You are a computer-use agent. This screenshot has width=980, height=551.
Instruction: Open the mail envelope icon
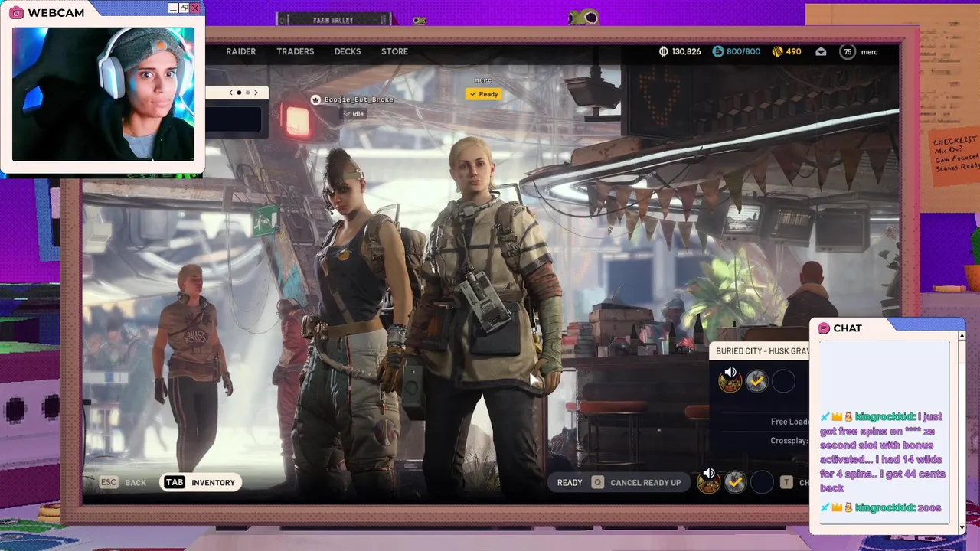click(821, 51)
